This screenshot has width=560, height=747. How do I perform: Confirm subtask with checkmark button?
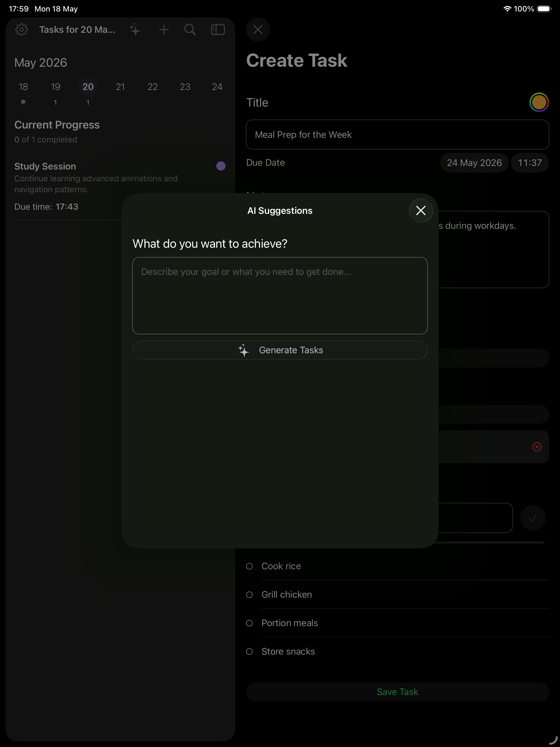pos(533,518)
